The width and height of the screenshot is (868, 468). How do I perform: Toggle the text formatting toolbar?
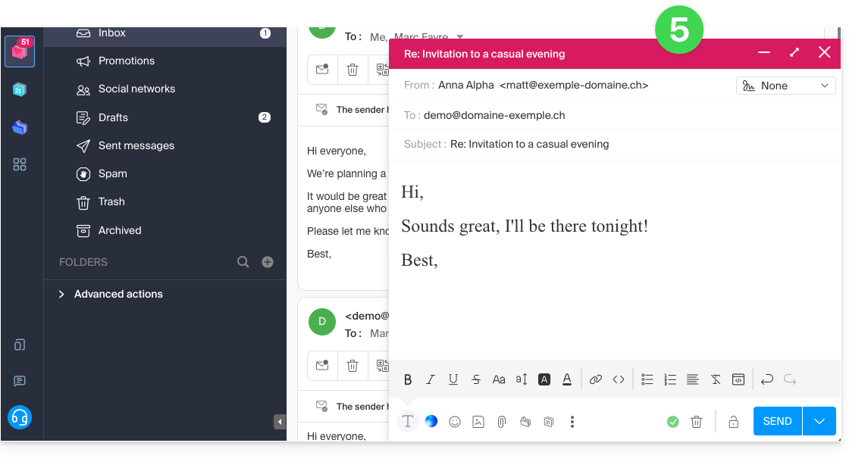point(407,422)
